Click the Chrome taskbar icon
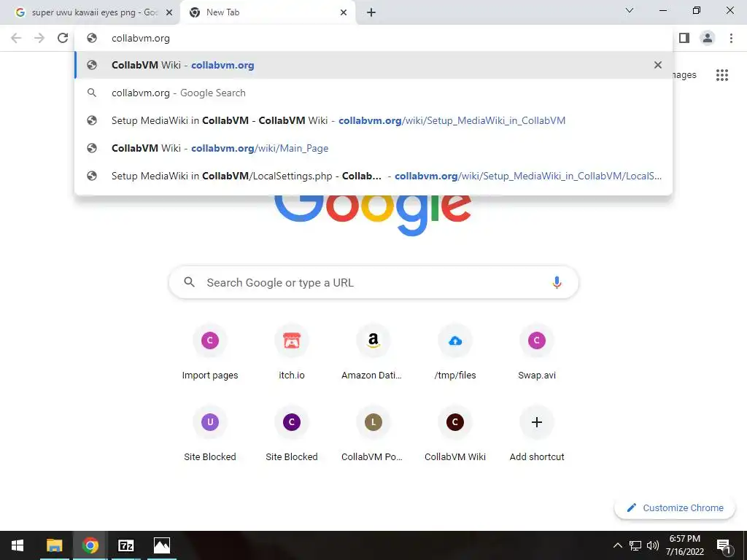Viewport: 747px width, 560px height. click(x=90, y=545)
